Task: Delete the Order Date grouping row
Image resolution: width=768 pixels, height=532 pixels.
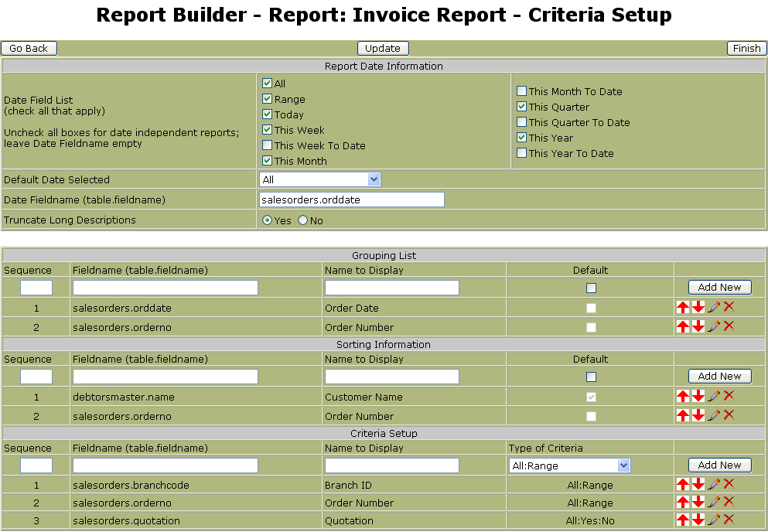Action: [x=729, y=308]
